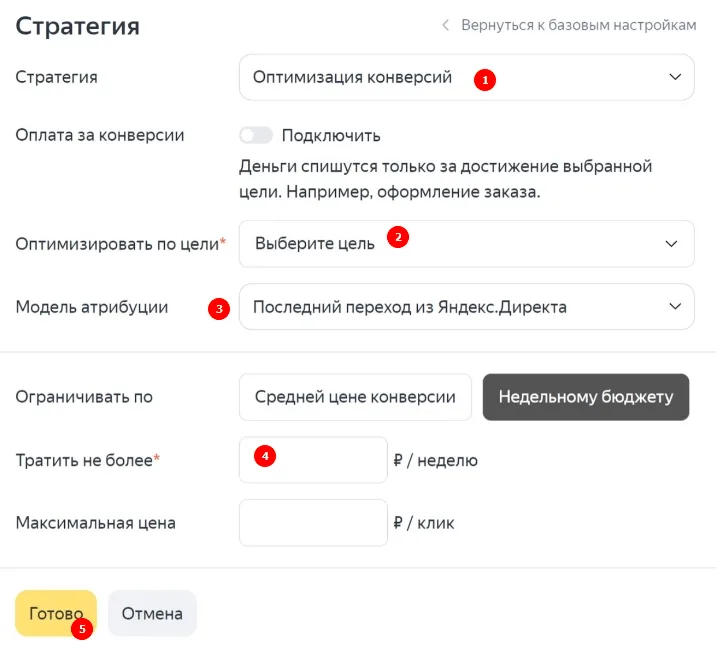Click the Готово button

[56, 613]
